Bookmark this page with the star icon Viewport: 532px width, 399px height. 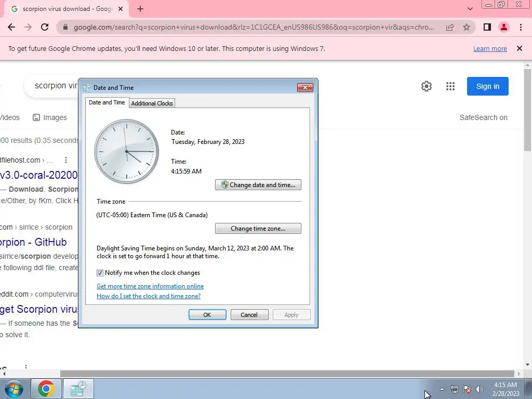467,27
